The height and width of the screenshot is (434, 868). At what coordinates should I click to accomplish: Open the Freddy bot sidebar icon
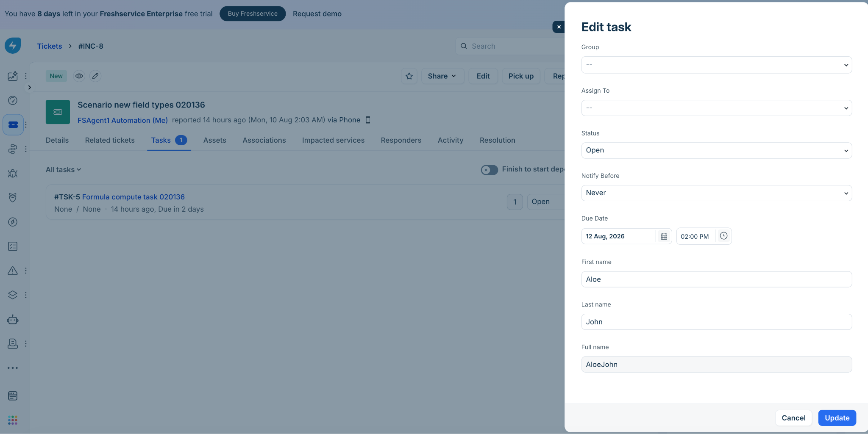tap(13, 319)
